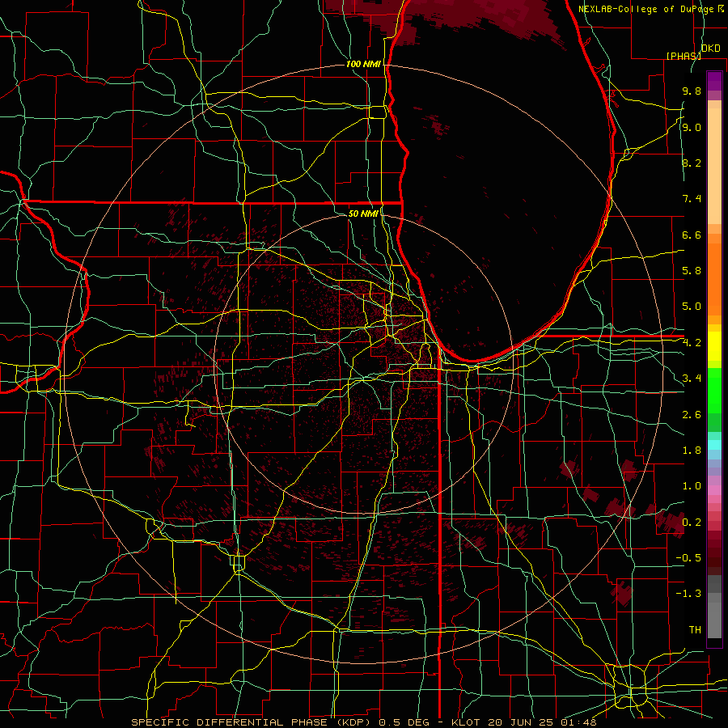Pick the yellow segment of the color bar
Viewport: 728px width, 728px height.
pos(714,346)
